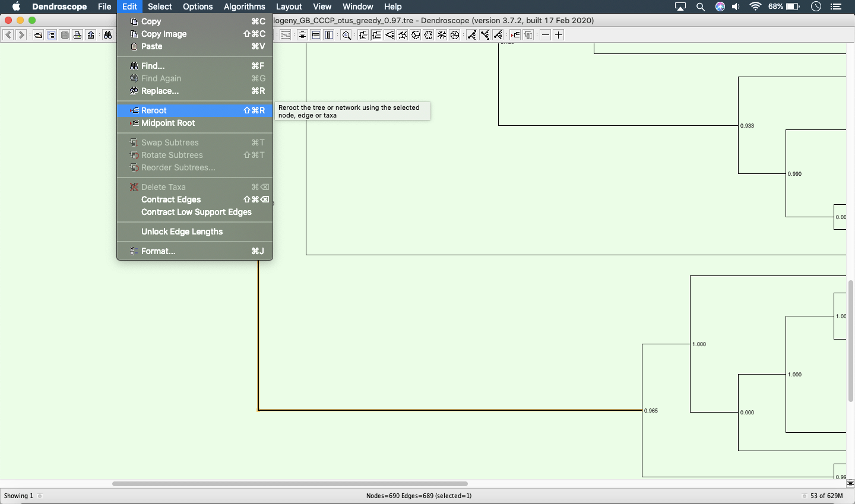855x504 pixels.
Task: Open Format... from the Edit menu
Action: click(x=195, y=251)
